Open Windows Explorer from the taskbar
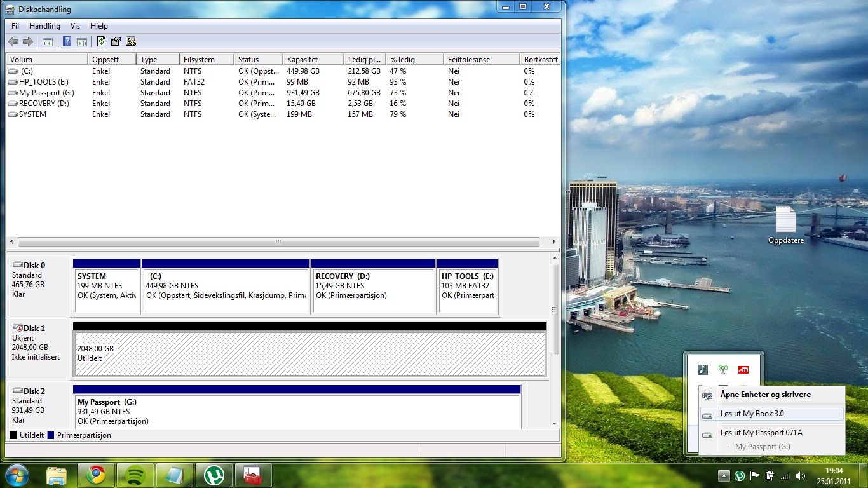The height and width of the screenshot is (488, 868). click(57, 475)
